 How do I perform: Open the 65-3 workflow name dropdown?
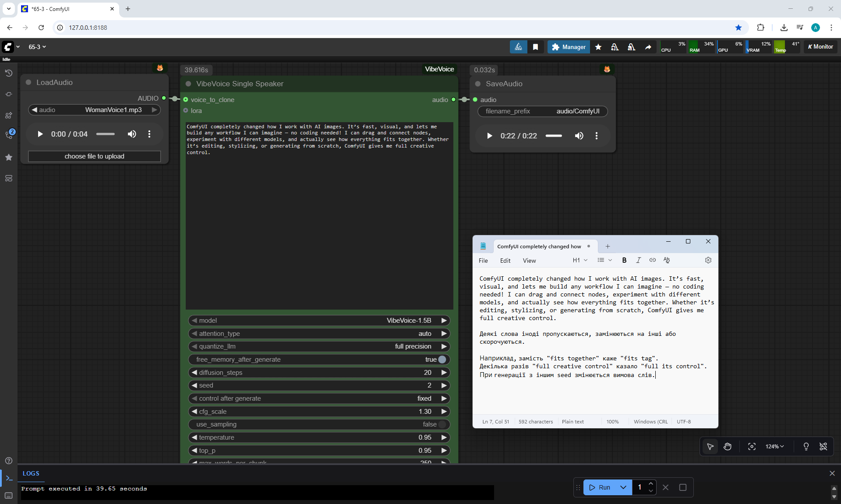point(37,47)
